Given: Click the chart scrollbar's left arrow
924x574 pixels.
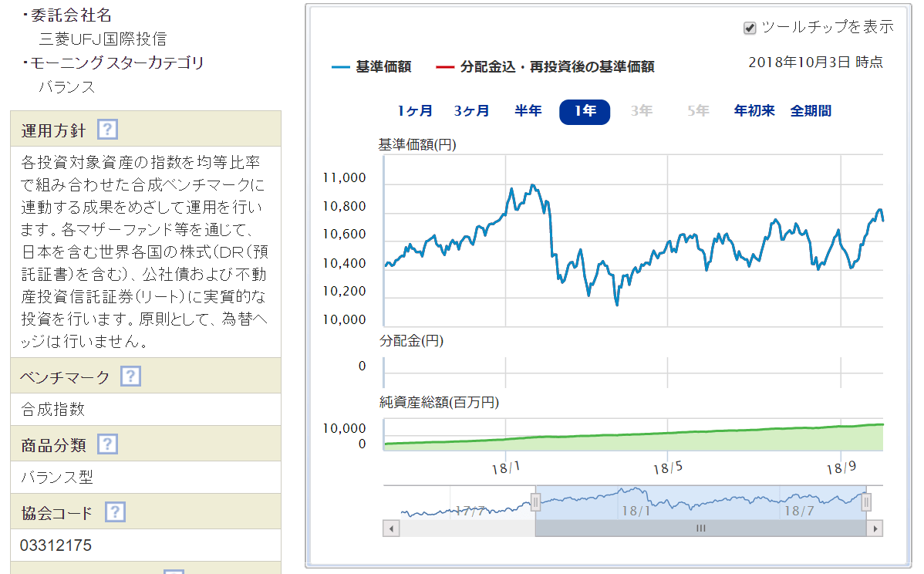Looking at the screenshot, I should [x=391, y=528].
